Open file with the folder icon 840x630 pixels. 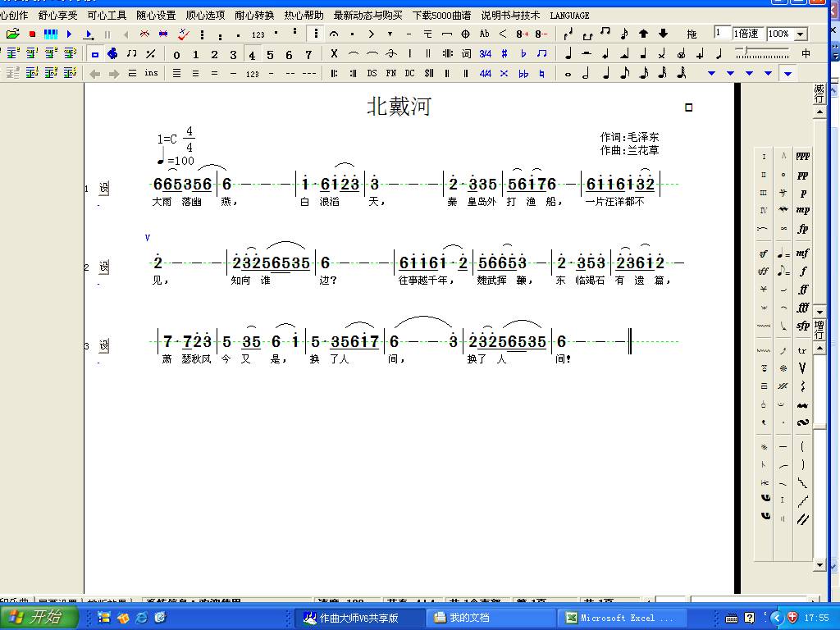pyautogui.click(x=13, y=34)
